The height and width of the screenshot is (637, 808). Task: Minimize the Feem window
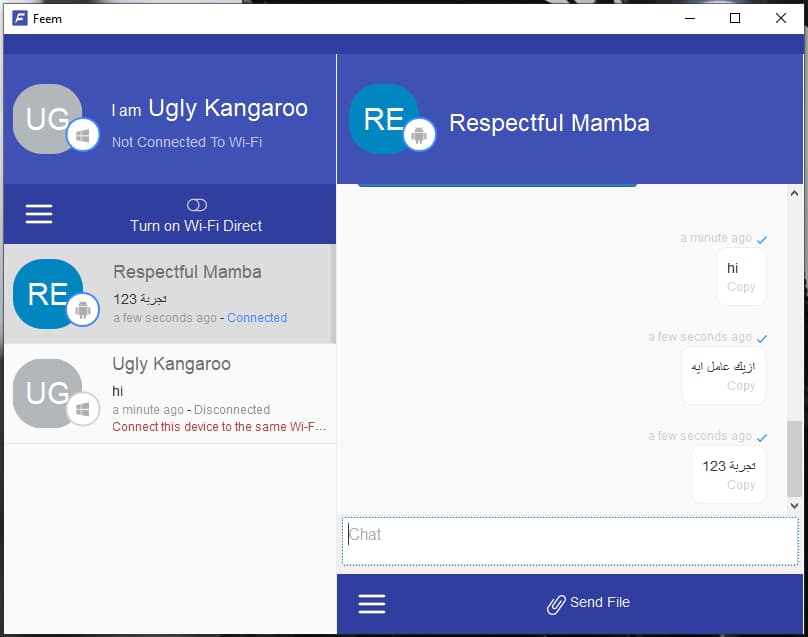690,19
